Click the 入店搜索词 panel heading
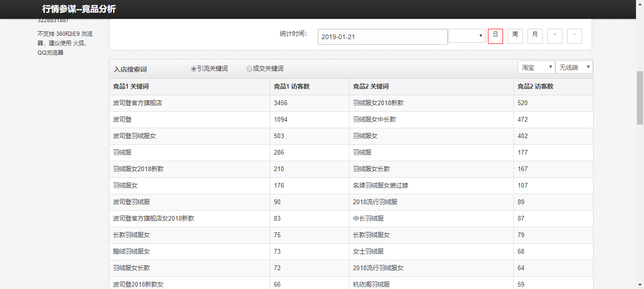Screen dimensions: 644x289 coord(130,69)
